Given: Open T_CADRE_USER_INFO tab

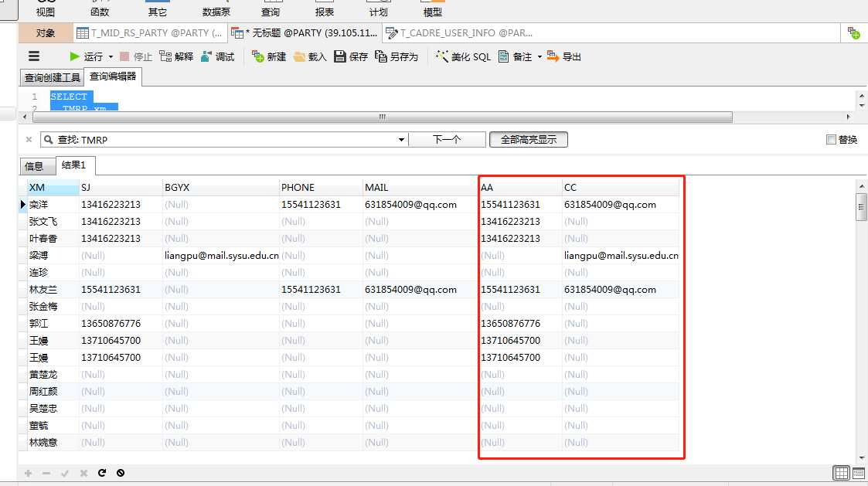Looking at the screenshot, I should point(459,33).
